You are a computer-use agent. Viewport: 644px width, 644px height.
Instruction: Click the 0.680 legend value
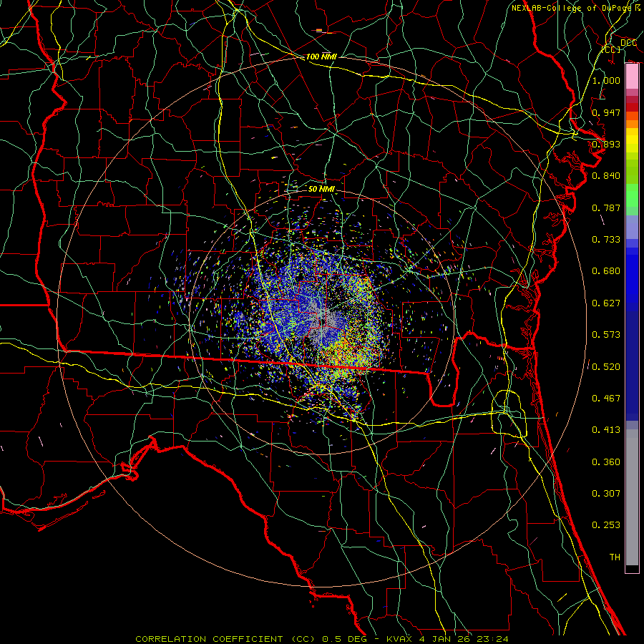[606, 271]
